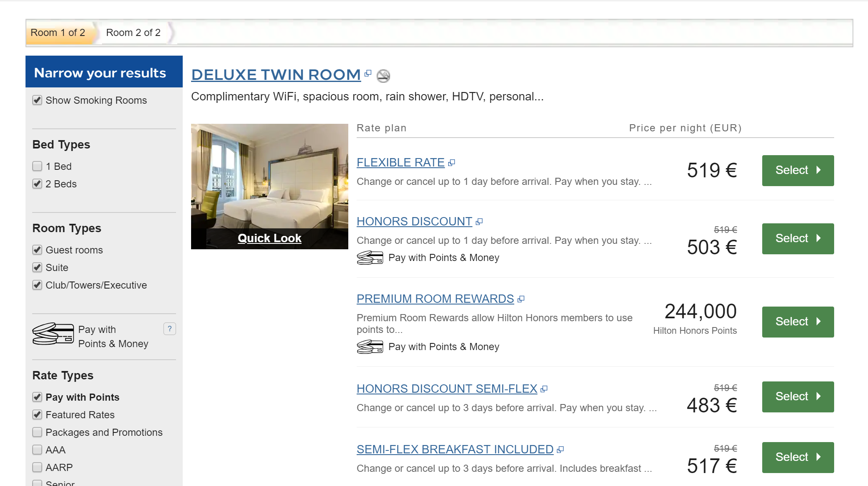
Task: Select the Flexible Rate at 519 €
Action: point(797,170)
